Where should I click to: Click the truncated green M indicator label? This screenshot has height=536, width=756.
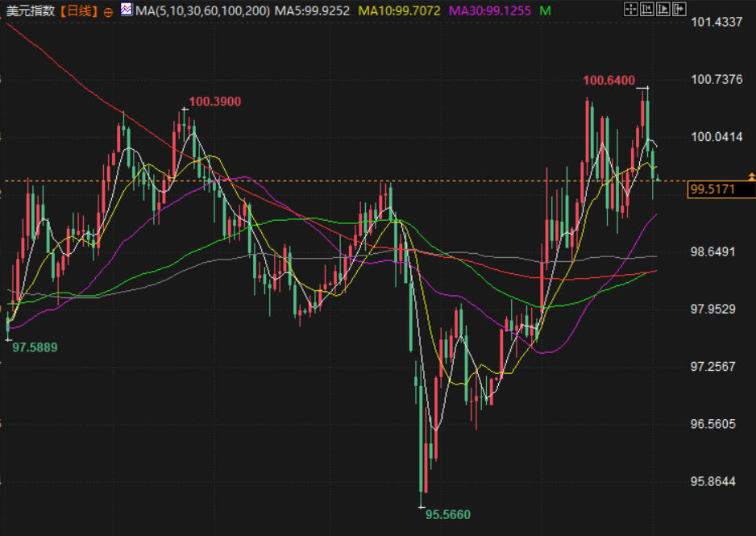pos(546,10)
